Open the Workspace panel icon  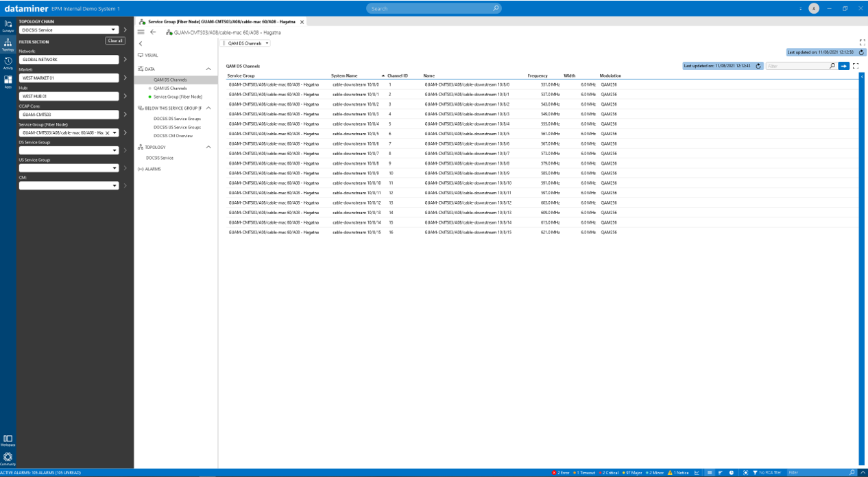[8, 440]
